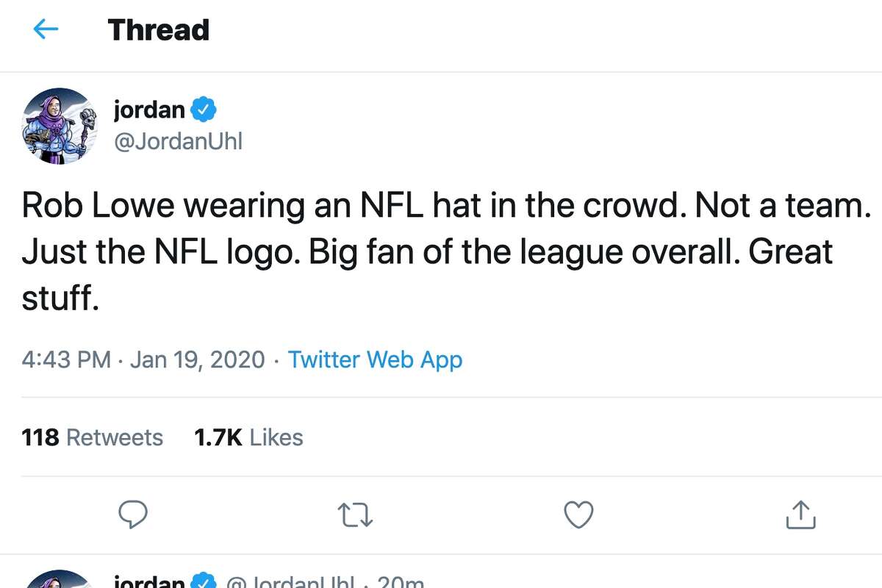Click the blue verified badge next to jordan
Image resolution: width=882 pixels, height=588 pixels.
pos(201,109)
